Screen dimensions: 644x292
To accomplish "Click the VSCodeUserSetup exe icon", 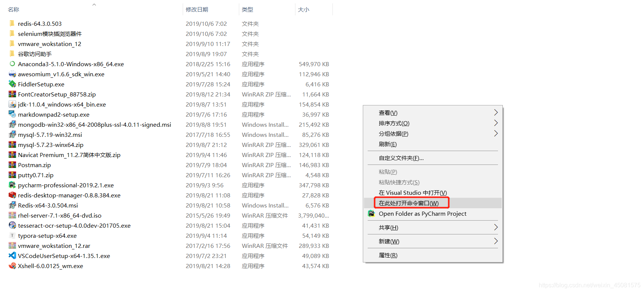I will (x=12, y=256).
